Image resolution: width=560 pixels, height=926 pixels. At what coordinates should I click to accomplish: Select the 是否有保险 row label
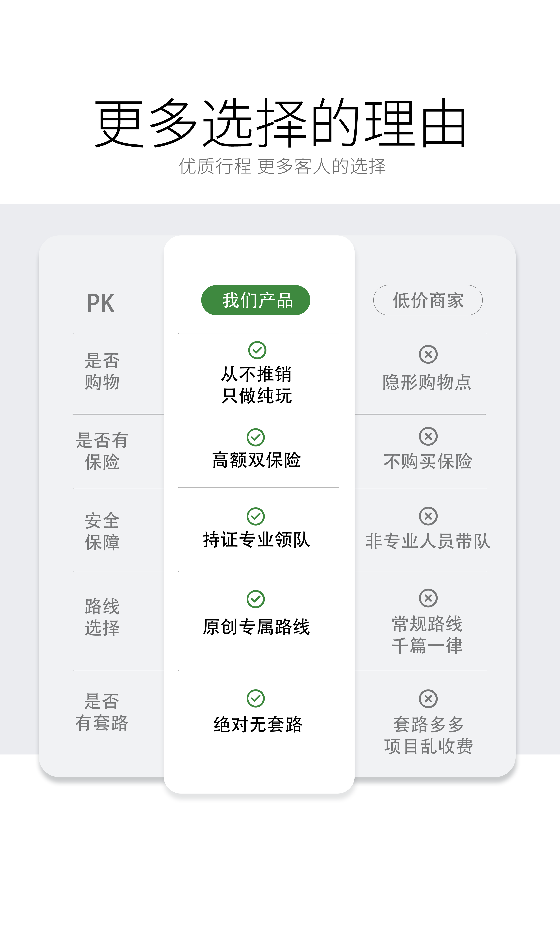point(102,451)
